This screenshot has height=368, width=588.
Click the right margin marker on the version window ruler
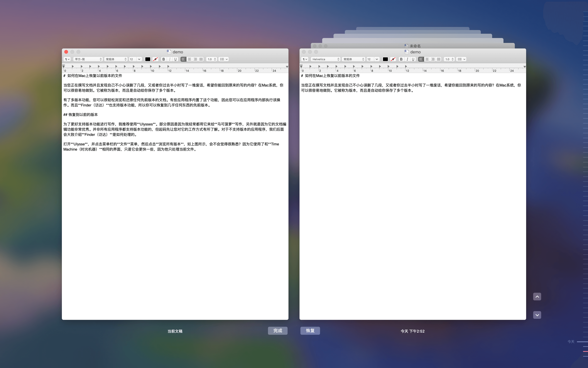525,67
